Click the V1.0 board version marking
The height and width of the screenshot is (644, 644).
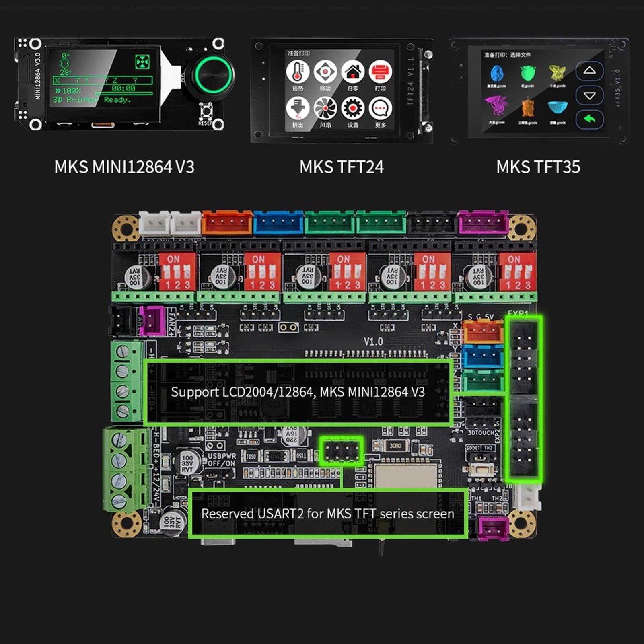pos(373,342)
